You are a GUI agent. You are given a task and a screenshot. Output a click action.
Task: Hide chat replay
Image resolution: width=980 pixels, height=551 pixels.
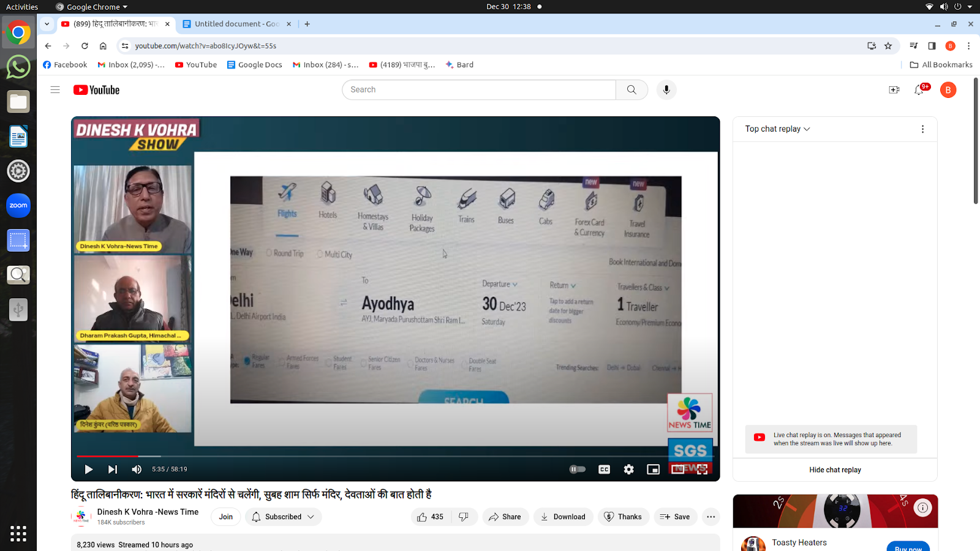pos(835,470)
